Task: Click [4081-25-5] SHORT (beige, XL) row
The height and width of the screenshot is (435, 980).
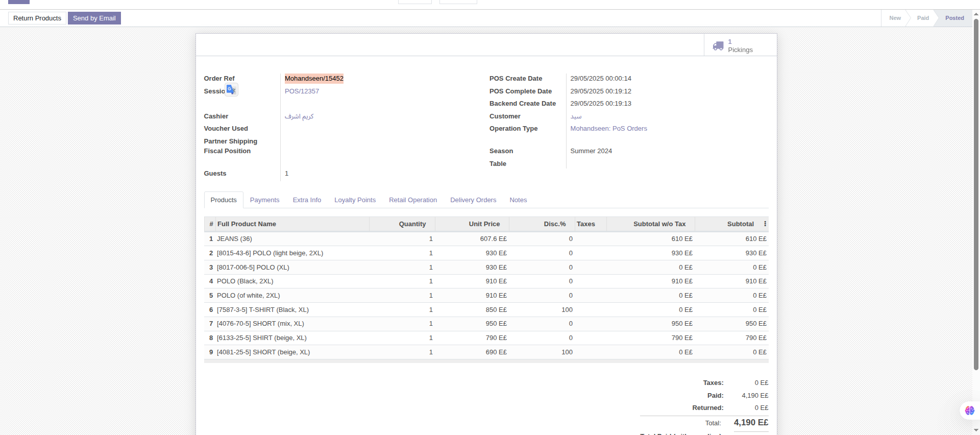Action: pyautogui.click(x=486, y=352)
